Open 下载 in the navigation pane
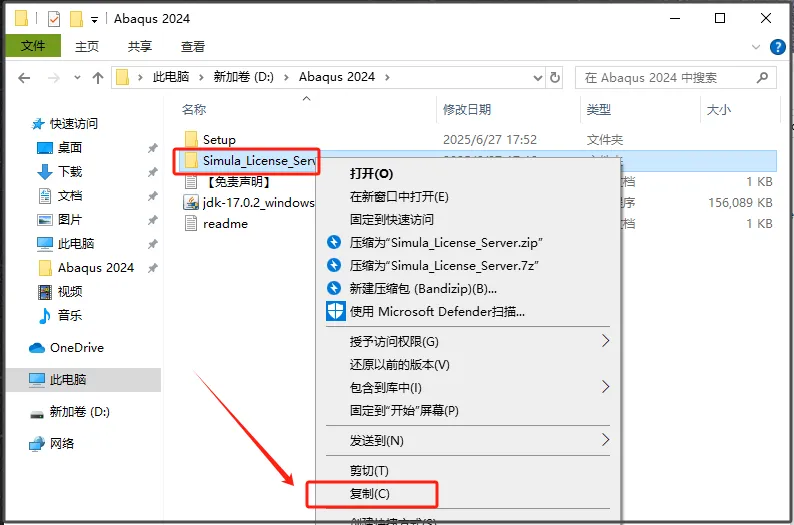The height and width of the screenshot is (525, 794). pos(69,172)
